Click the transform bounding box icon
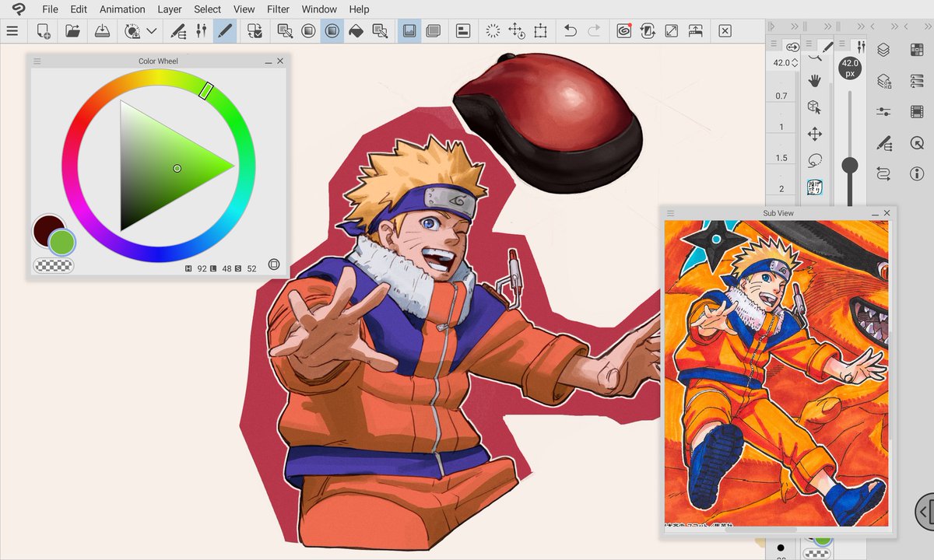 pyautogui.click(x=541, y=31)
